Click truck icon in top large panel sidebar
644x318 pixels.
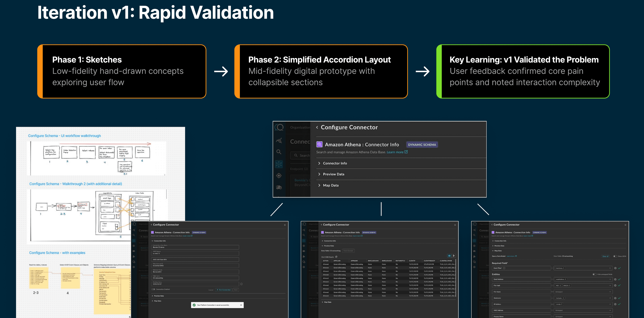(279, 187)
